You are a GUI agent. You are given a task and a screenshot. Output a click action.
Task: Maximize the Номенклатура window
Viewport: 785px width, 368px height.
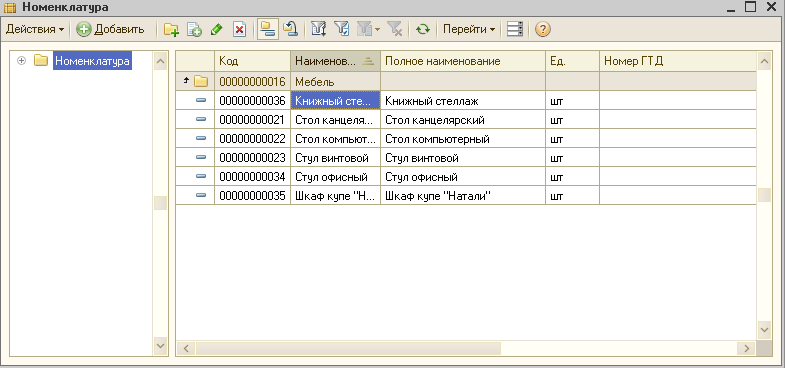coord(750,7)
